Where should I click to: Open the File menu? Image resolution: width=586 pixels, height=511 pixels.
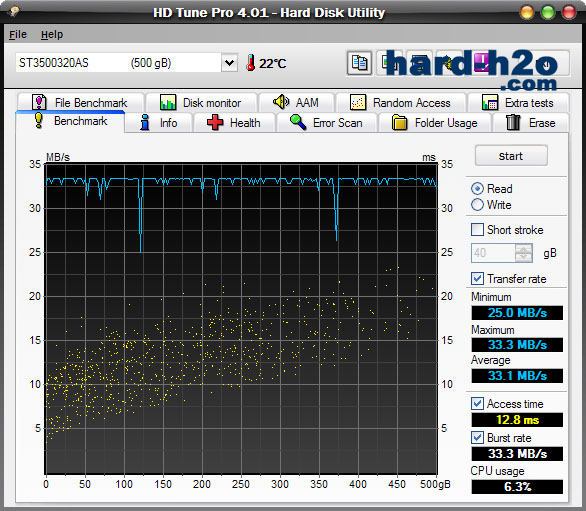pos(18,34)
